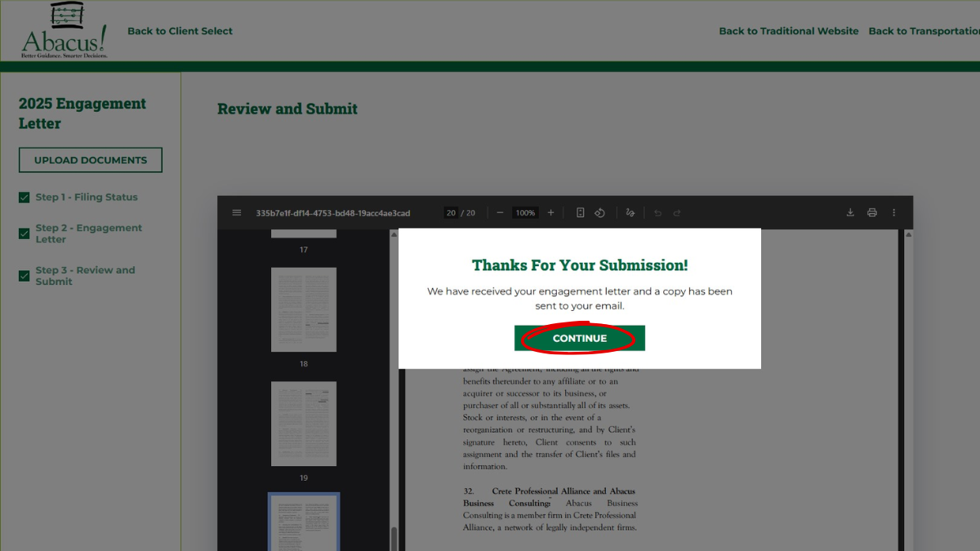The width and height of the screenshot is (980, 551).
Task: Toggle Step 1 - Filing Status checkbox
Action: point(24,198)
